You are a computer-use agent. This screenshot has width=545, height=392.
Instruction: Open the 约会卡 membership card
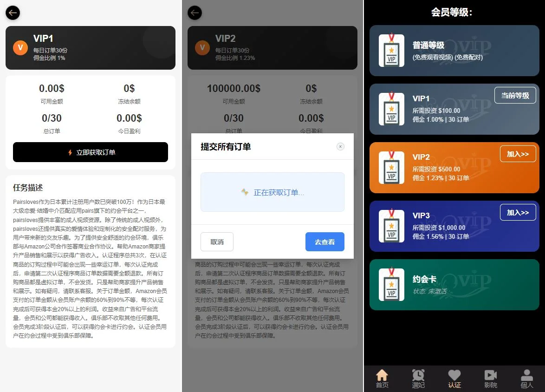coord(454,285)
